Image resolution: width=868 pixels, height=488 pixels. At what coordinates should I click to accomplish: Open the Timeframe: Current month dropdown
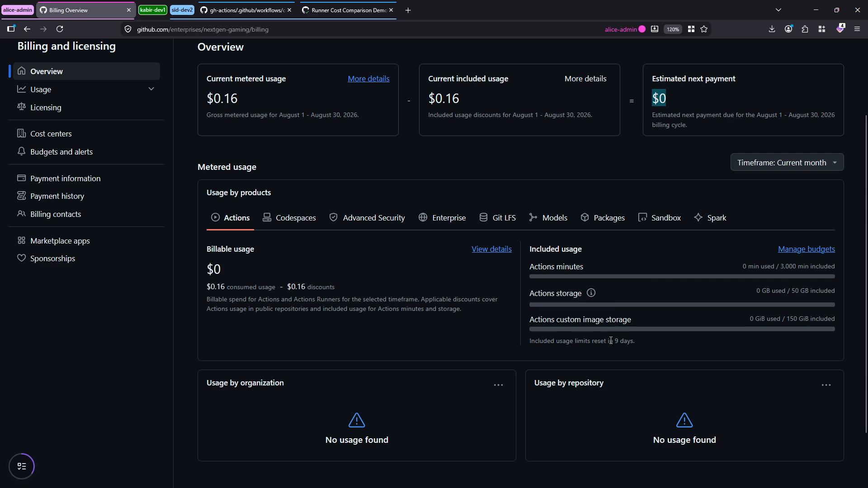[787, 162]
